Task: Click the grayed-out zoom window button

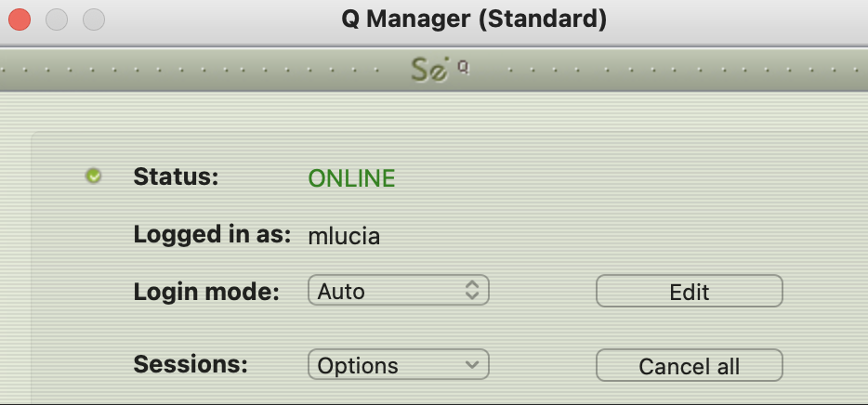Action: point(94,20)
